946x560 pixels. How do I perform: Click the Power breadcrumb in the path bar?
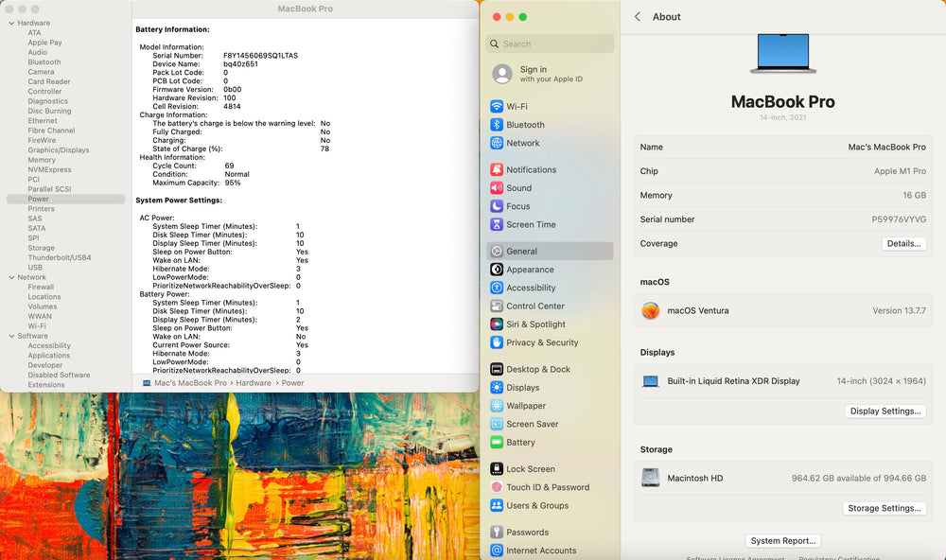click(292, 382)
